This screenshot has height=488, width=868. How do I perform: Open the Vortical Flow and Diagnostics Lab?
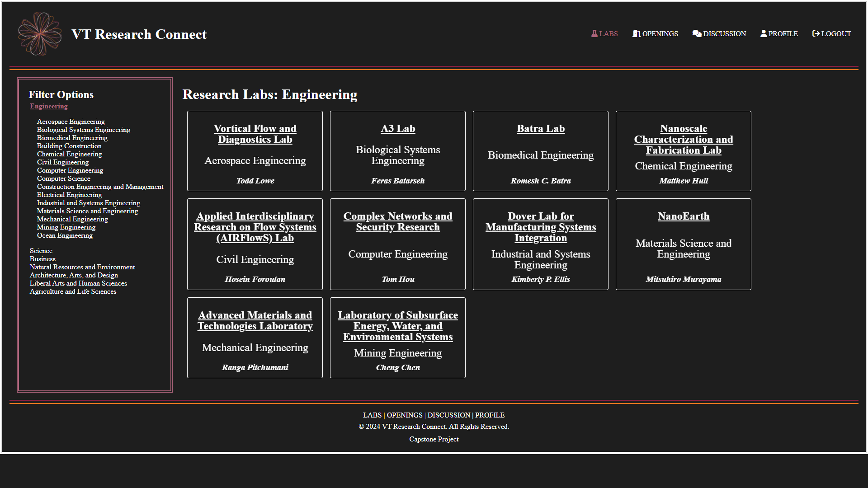(x=255, y=134)
